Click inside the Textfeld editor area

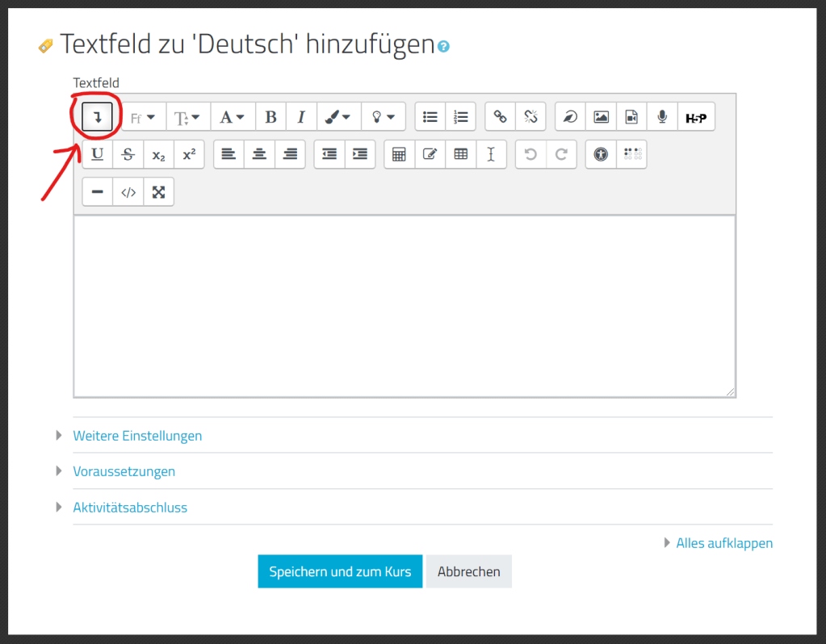click(x=404, y=307)
